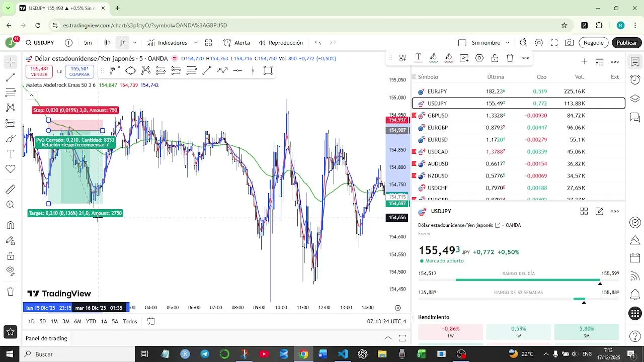
Task: Select the 1D time range
Action: 31,321
